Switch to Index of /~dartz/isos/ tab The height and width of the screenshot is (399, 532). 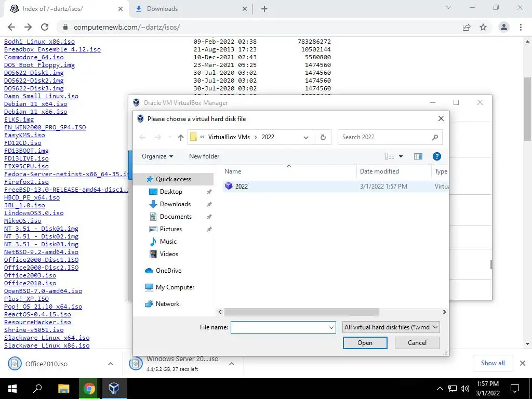[66, 9]
